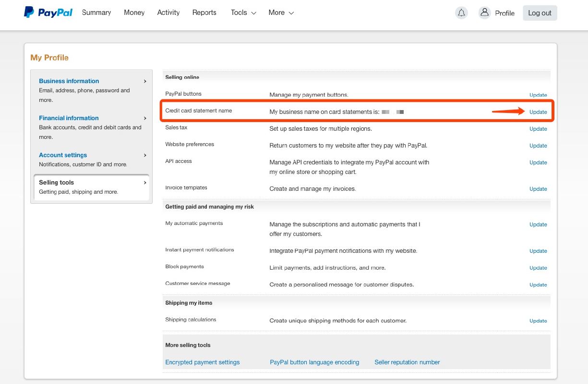
Task: Update Sales tax settings
Action: pos(538,129)
